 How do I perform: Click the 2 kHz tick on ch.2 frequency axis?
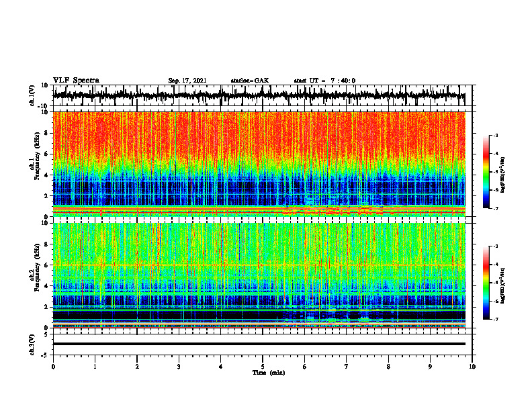46,307
